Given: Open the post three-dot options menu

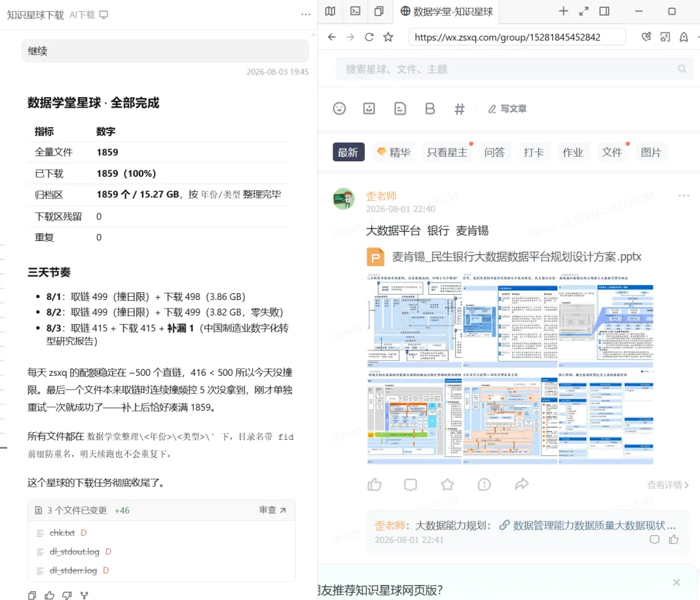Looking at the screenshot, I should (x=684, y=196).
